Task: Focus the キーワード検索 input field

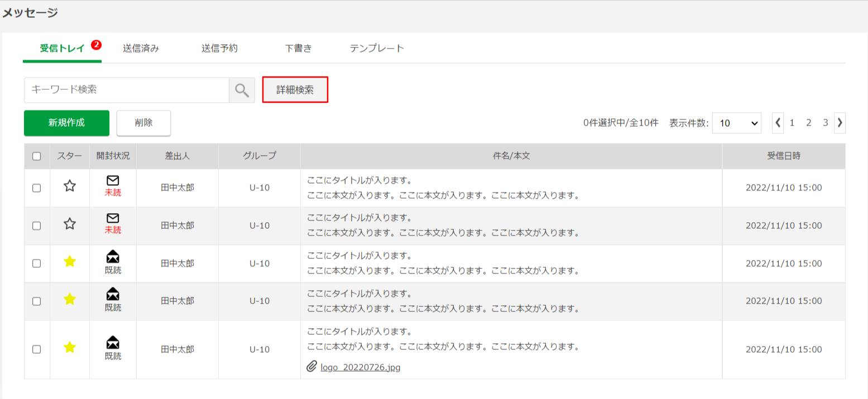Action: point(127,90)
